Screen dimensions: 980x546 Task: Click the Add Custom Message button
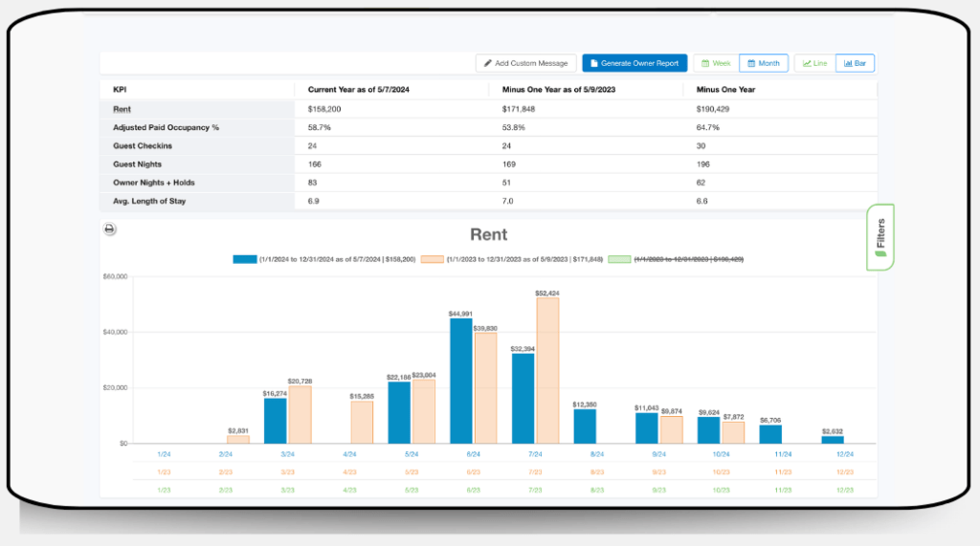point(525,63)
